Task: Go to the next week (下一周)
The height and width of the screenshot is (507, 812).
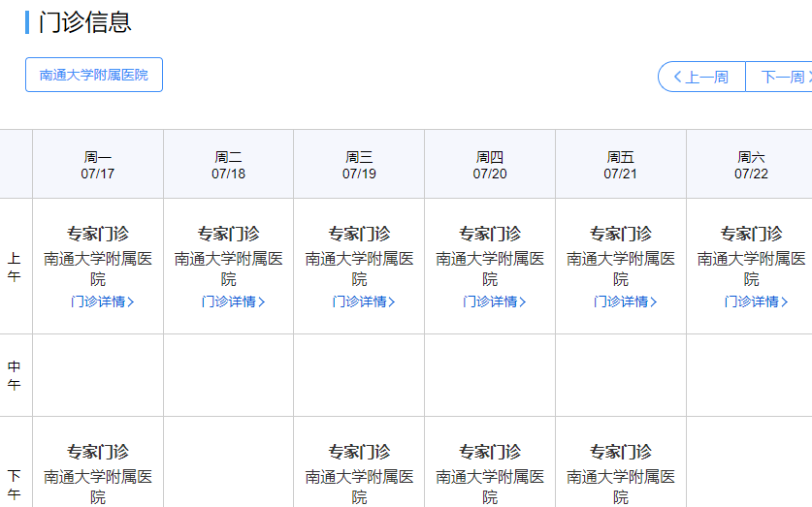Action: [x=781, y=77]
